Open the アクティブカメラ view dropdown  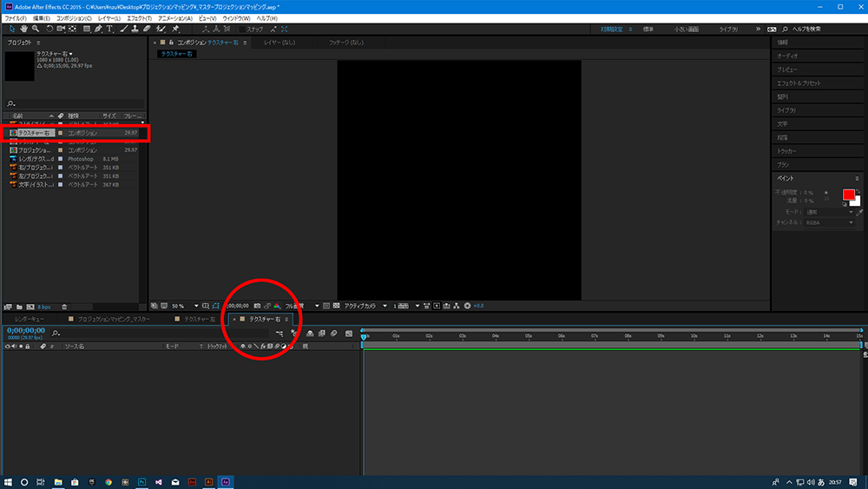[365, 306]
